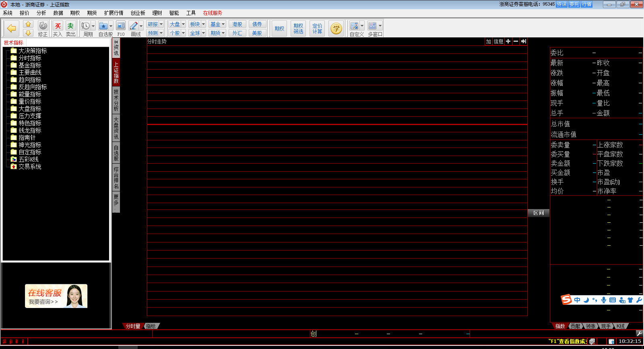644x349 pixels.
Task: Expand the 周期 period dropdown arrow
Action: [93, 26]
